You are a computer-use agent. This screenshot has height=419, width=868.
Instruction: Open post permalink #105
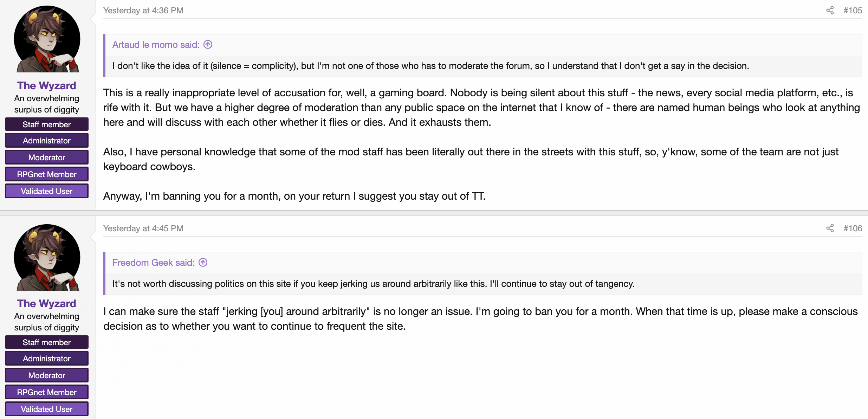[853, 11]
